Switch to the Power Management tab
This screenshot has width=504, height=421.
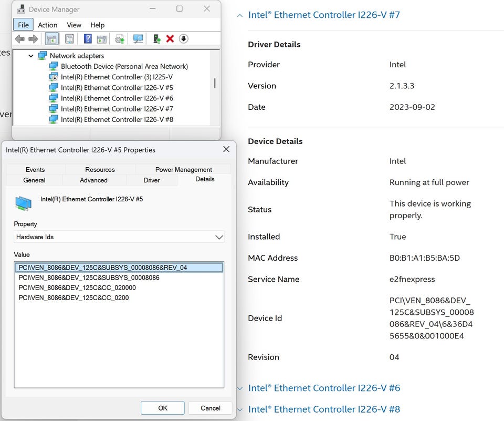pyautogui.click(x=183, y=169)
